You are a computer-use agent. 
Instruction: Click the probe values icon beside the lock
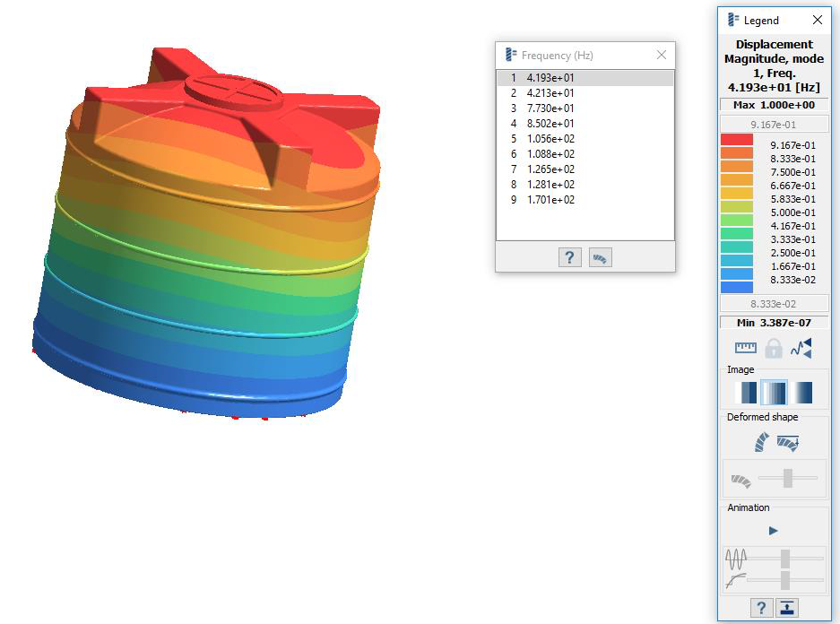coord(801,348)
